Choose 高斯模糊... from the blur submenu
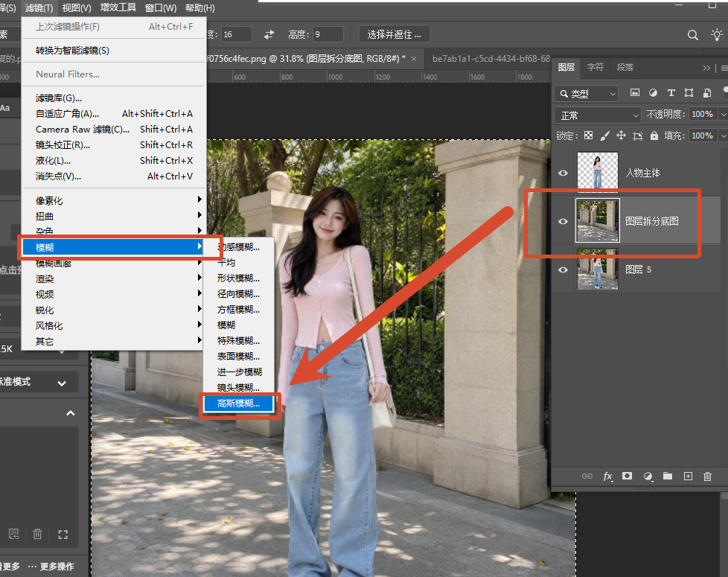The width and height of the screenshot is (728, 577). (239, 404)
